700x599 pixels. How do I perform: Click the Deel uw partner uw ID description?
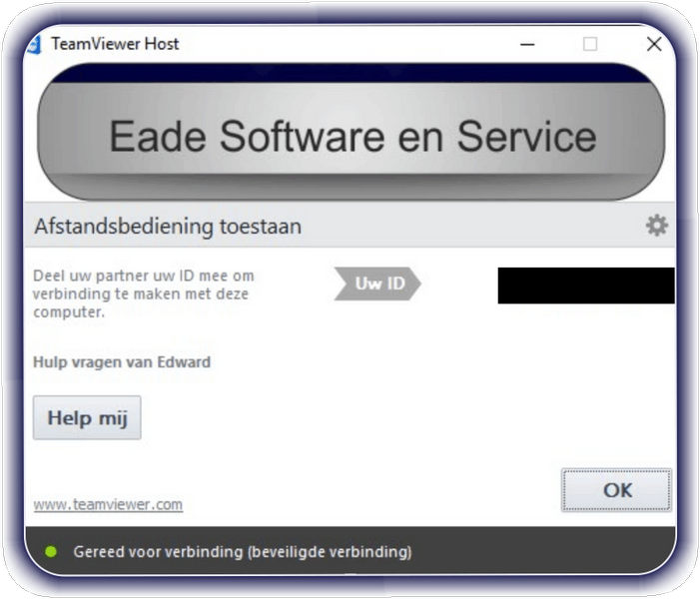click(144, 294)
